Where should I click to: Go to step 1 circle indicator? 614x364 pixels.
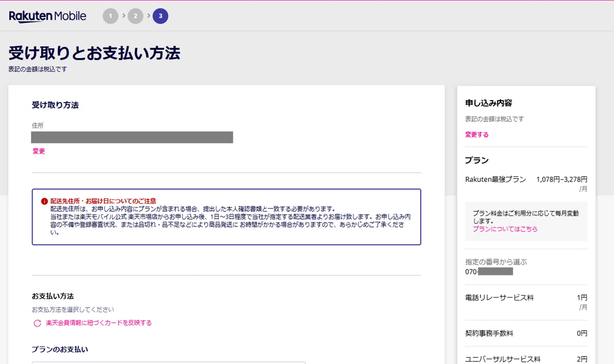[110, 16]
